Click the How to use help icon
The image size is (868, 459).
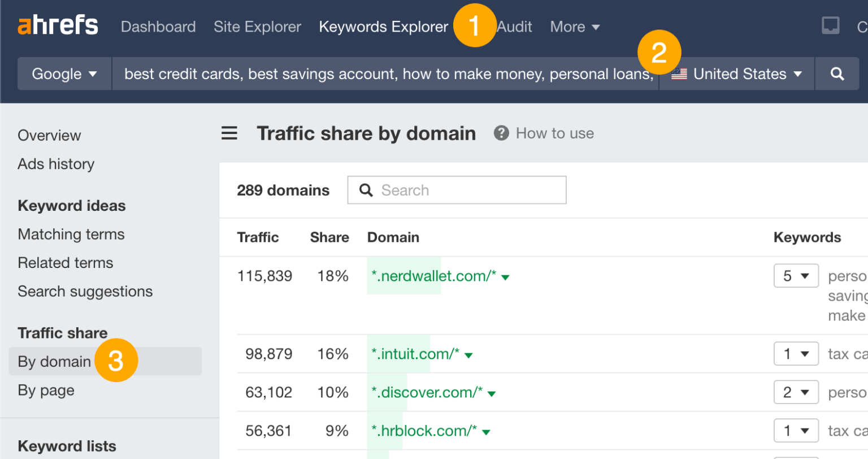point(501,133)
